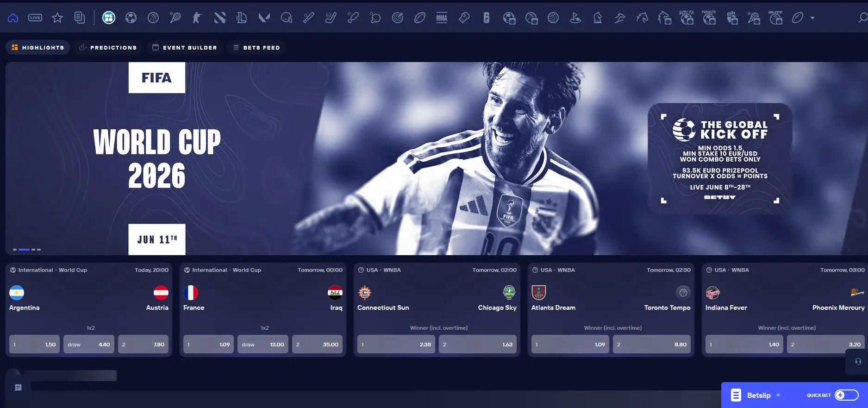Select the active banner carousel indicator
Viewport: 868px width, 408px height.
(24, 250)
